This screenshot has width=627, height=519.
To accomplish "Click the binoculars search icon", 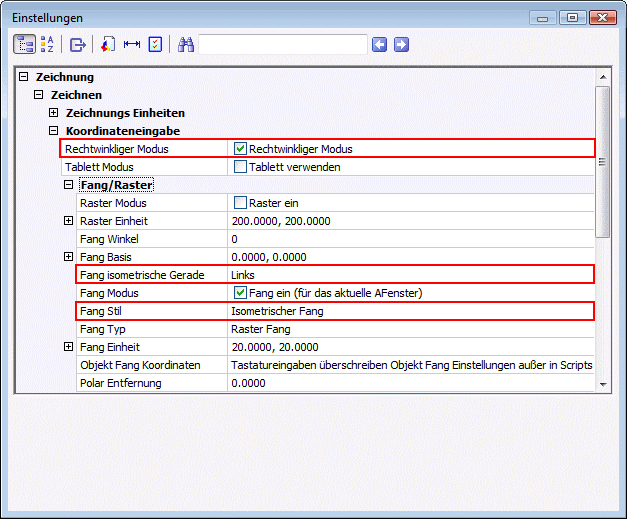I will pyautogui.click(x=185, y=44).
